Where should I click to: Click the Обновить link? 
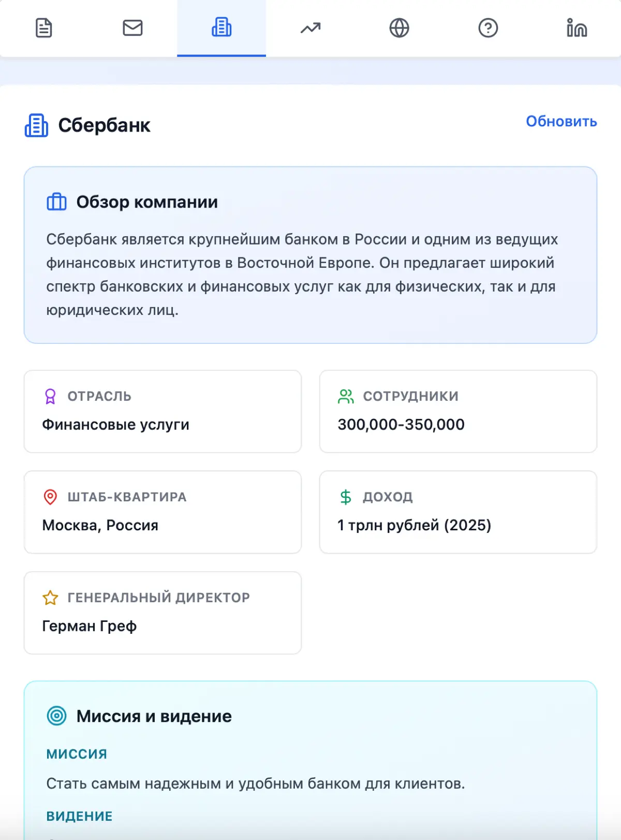[561, 122]
